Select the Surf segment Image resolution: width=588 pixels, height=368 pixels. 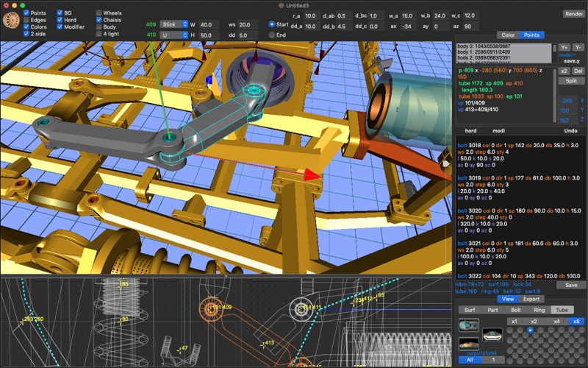click(x=470, y=310)
